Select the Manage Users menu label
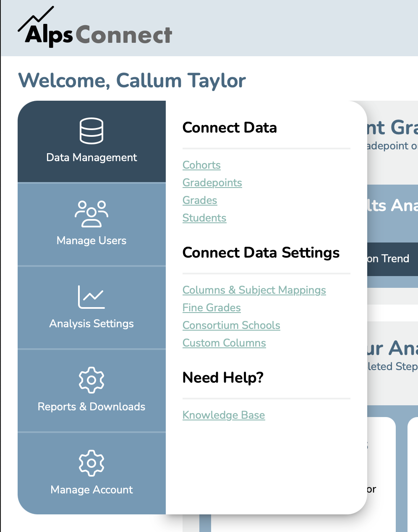Screen dimensions: 418x532 tap(91, 240)
